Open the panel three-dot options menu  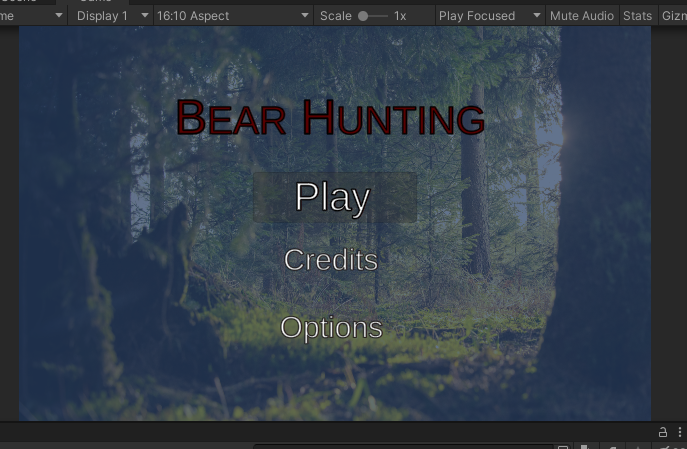(x=680, y=432)
